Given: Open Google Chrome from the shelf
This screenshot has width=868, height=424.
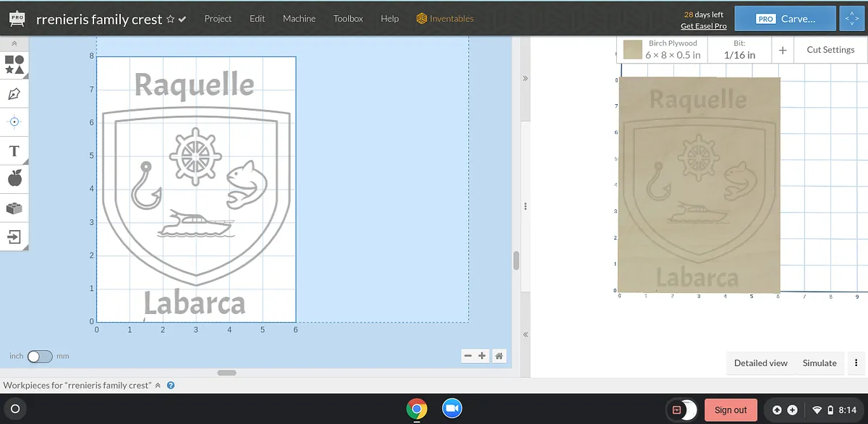Looking at the screenshot, I should [x=416, y=409].
